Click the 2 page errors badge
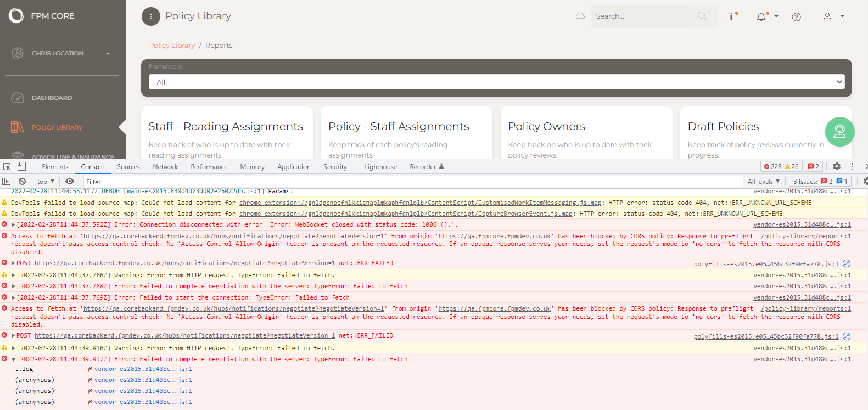The image size is (868, 410). click(814, 166)
